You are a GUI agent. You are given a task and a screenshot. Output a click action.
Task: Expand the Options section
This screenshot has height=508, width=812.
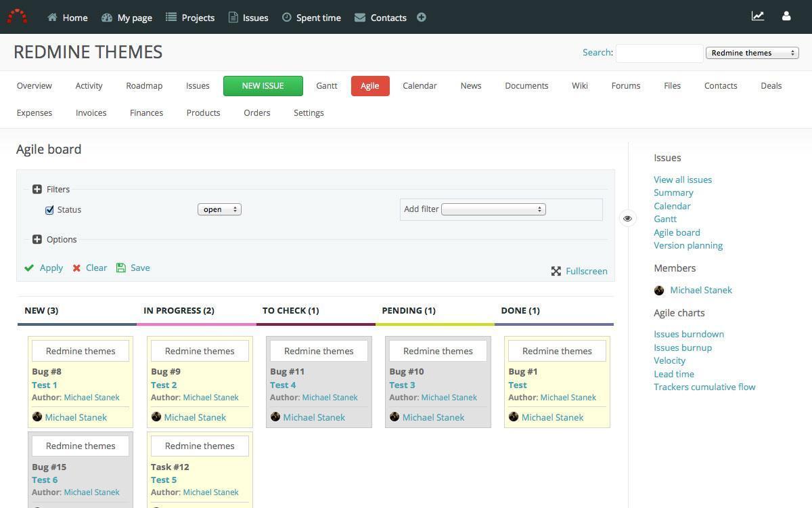[x=37, y=240]
